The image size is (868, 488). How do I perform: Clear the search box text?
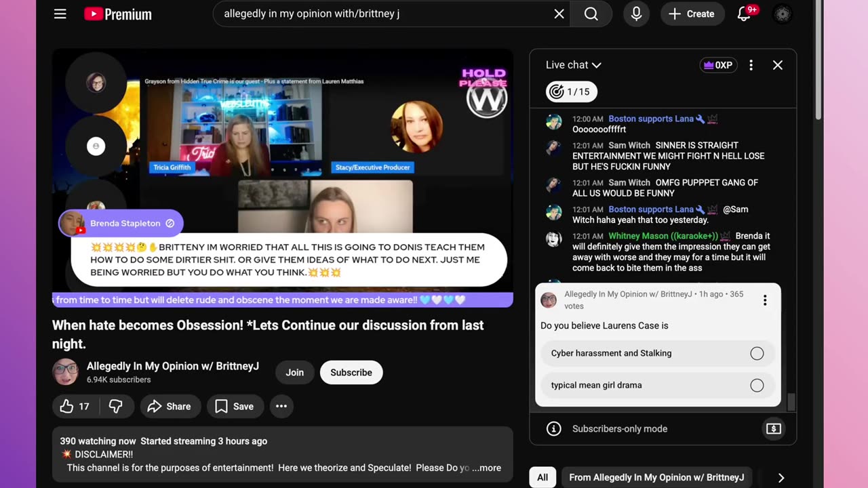tap(559, 14)
